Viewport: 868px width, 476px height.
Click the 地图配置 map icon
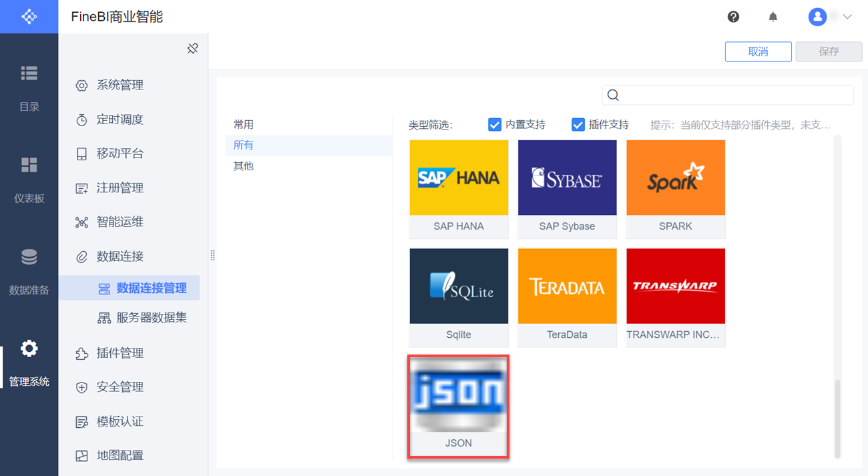(81, 456)
